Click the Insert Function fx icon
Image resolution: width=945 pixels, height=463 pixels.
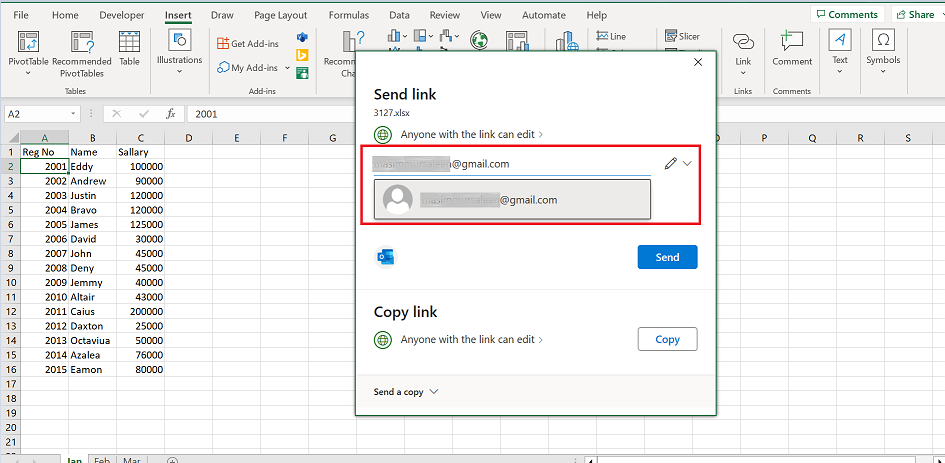pyautogui.click(x=171, y=113)
